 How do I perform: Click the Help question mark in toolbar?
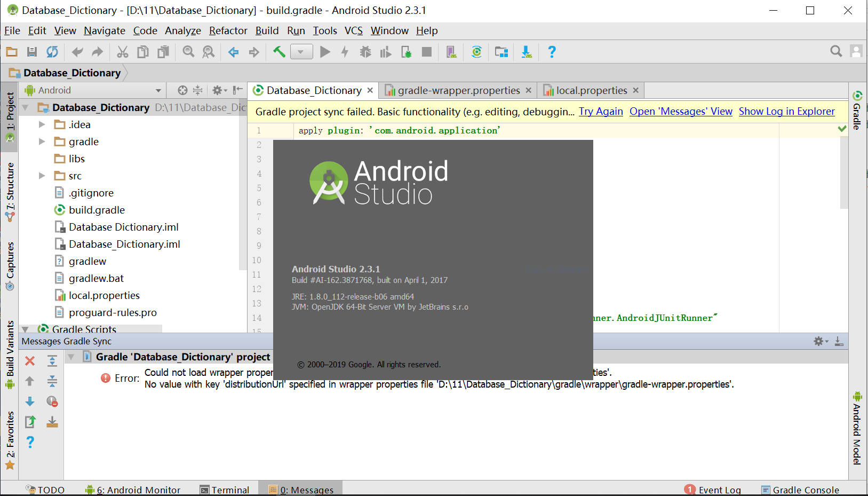[552, 52]
